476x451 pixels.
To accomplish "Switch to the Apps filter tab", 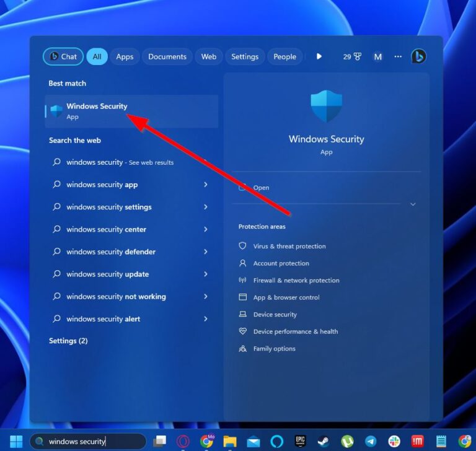I will tap(125, 56).
